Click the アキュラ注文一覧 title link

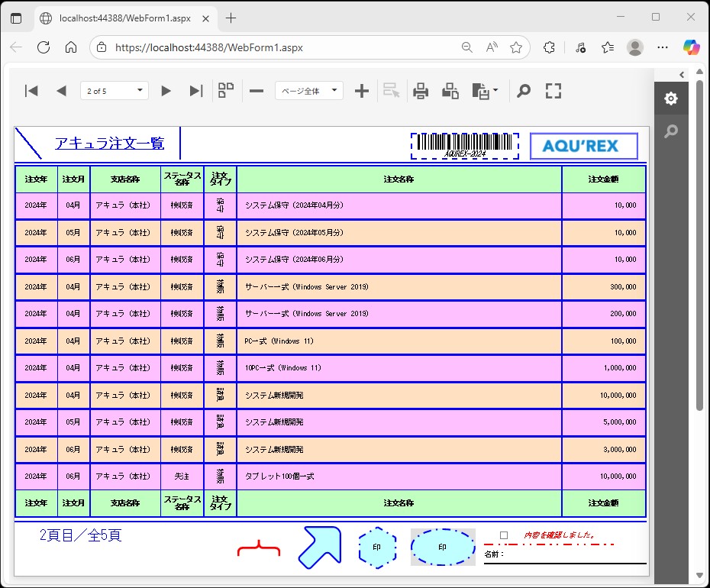pyautogui.click(x=109, y=144)
